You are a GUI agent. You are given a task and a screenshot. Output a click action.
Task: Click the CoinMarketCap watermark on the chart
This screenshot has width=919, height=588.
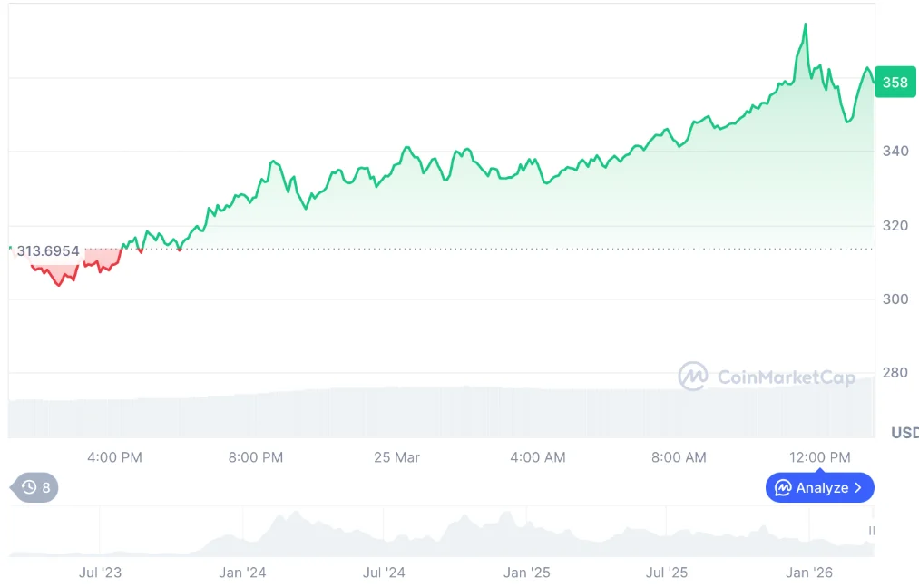pyautogui.click(x=767, y=376)
